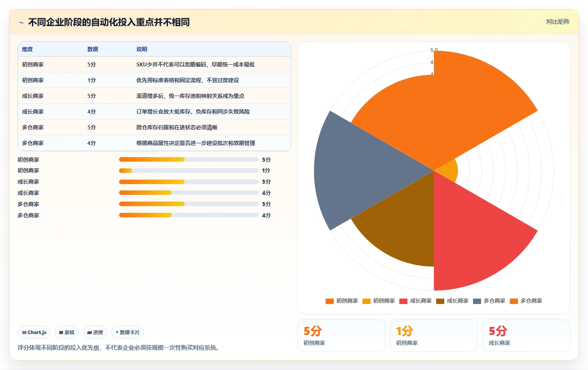Click the 初创商家 5分 progress bar
This screenshot has height=370, width=588.
189,159
